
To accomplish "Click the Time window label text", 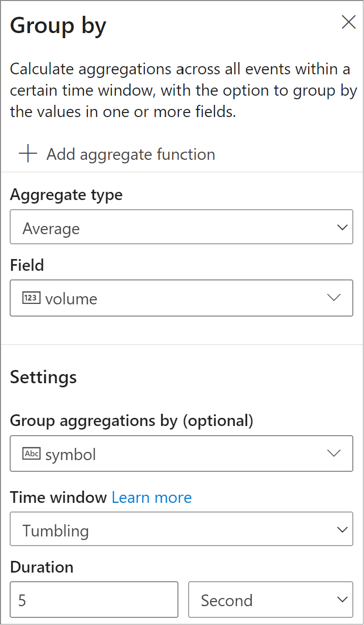I will [x=58, y=497].
